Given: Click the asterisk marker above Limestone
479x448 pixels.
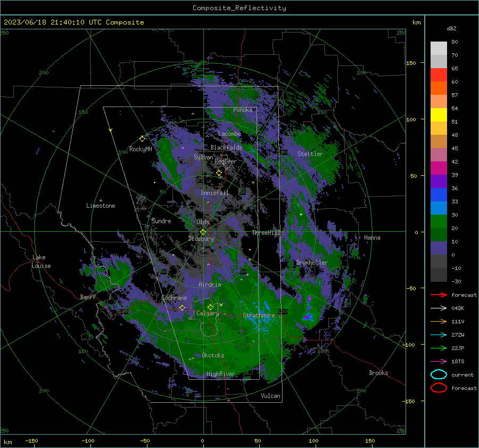Looking at the screenshot, I should [x=101, y=201].
